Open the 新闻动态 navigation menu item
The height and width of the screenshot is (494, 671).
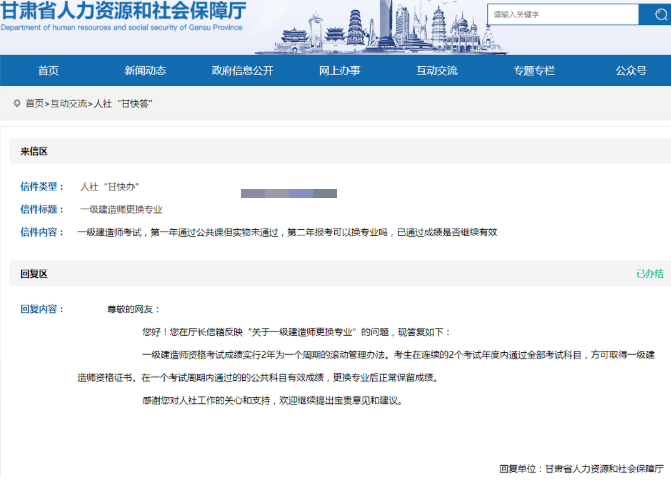click(x=145, y=71)
